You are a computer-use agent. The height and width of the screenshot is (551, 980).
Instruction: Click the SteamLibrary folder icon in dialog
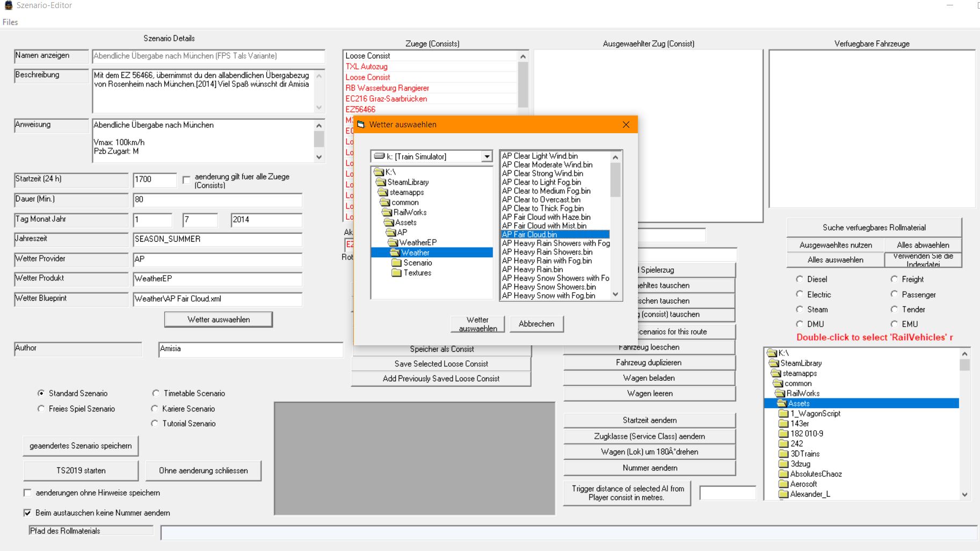(381, 182)
